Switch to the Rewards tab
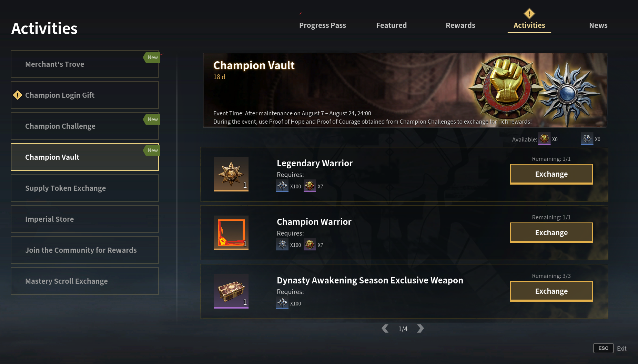Screen dimensions: 638x364 460,25
